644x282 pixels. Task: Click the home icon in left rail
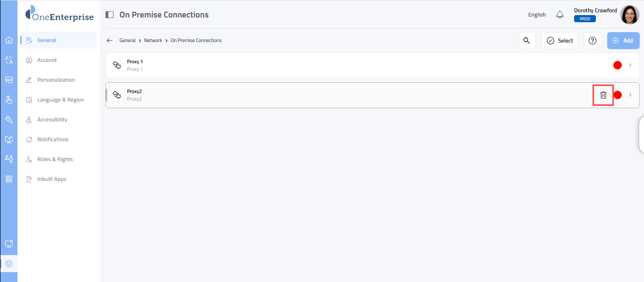point(8,40)
